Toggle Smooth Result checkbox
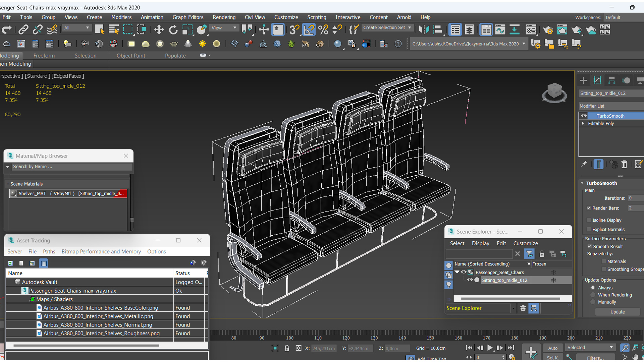This screenshot has width=644, height=362. point(589,246)
